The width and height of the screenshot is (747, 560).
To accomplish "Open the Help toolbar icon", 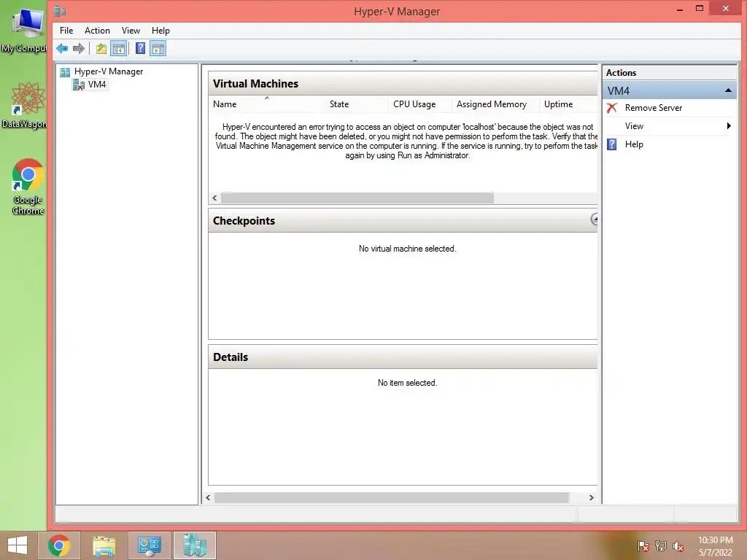I will (x=140, y=48).
